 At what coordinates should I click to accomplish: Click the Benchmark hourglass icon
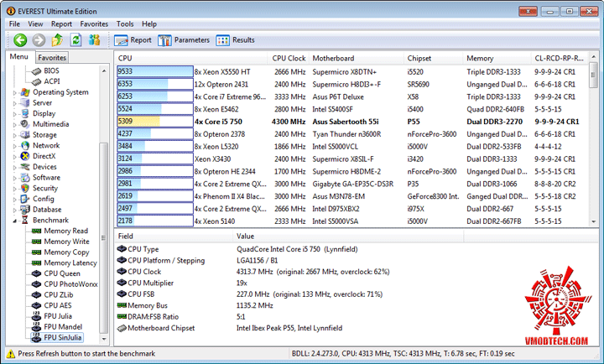25,221
